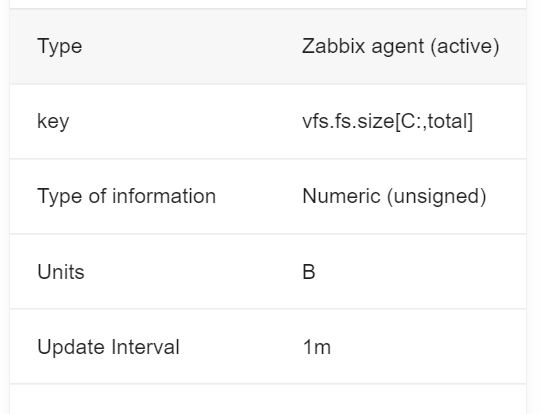Click the word information in third row
This screenshot has height=414, width=559.
point(164,196)
